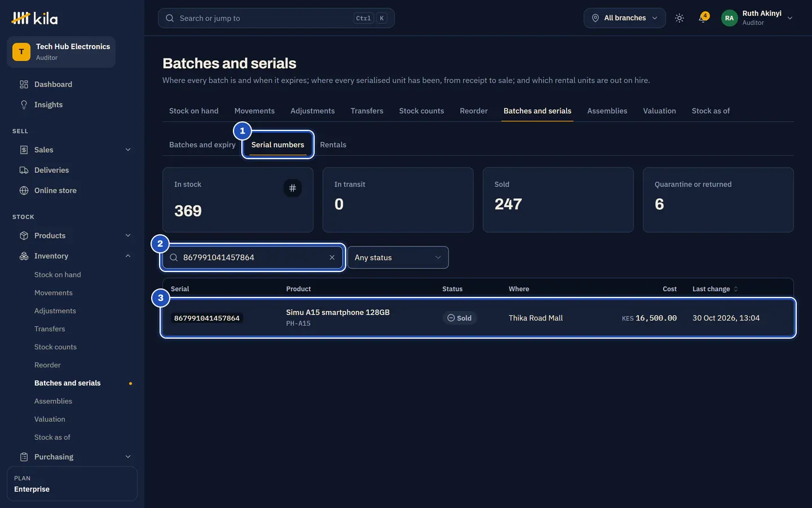Clear the serial search with the X icon
Viewport: 812px width, 508px height.
coord(332,257)
